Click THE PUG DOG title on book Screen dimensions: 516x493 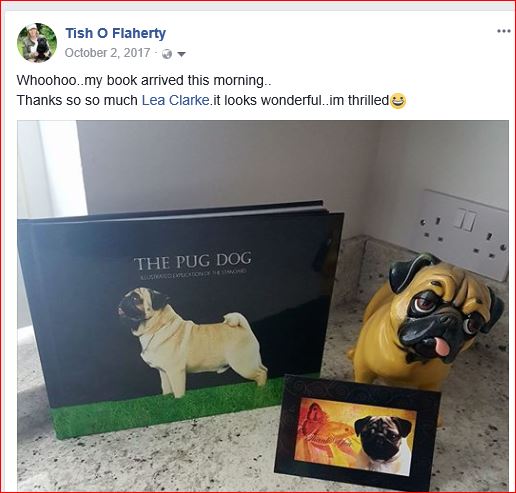193,261
